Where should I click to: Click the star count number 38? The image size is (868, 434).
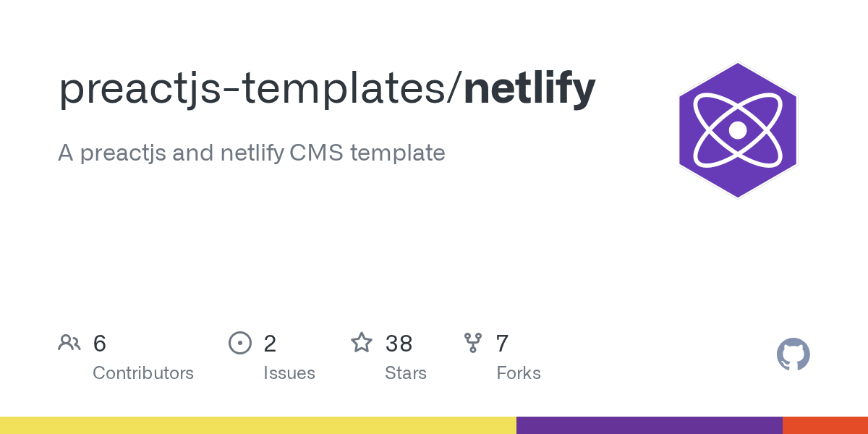coord(399,344)
